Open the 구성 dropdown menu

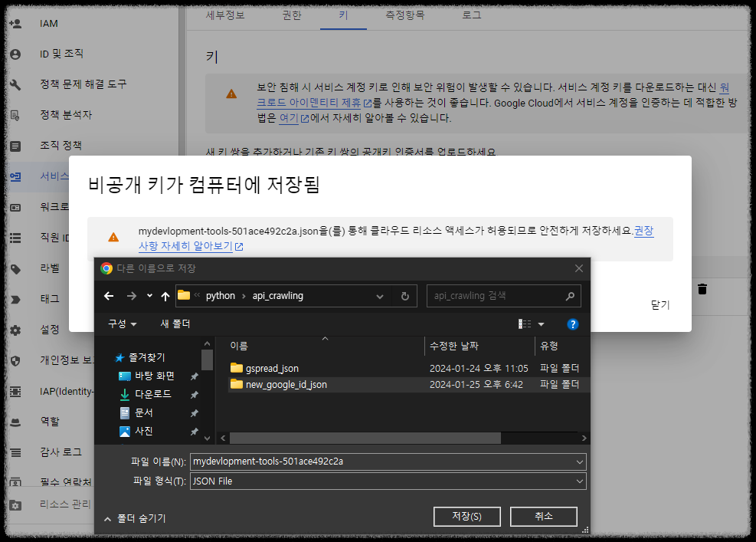tap(123, 324)
